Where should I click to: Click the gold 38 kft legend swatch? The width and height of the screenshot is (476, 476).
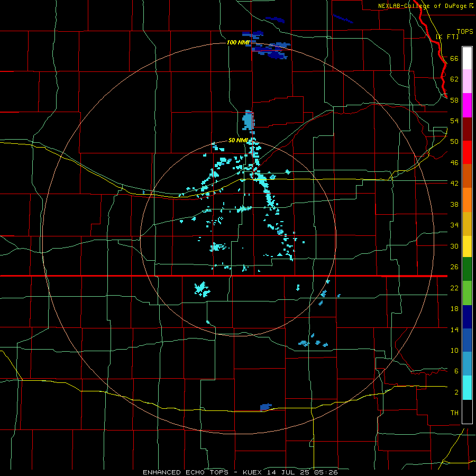pyautogui.click(x=467, y=223)
